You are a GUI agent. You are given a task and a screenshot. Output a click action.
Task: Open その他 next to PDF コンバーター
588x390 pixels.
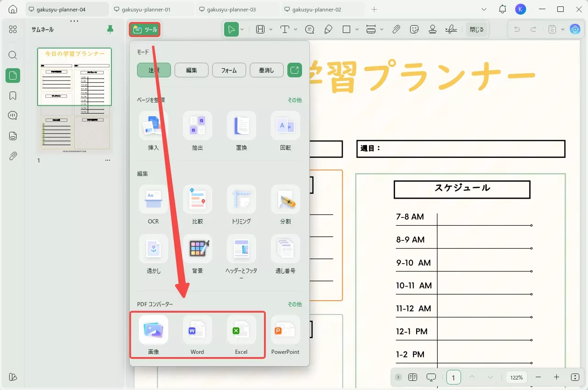(294, 303)
